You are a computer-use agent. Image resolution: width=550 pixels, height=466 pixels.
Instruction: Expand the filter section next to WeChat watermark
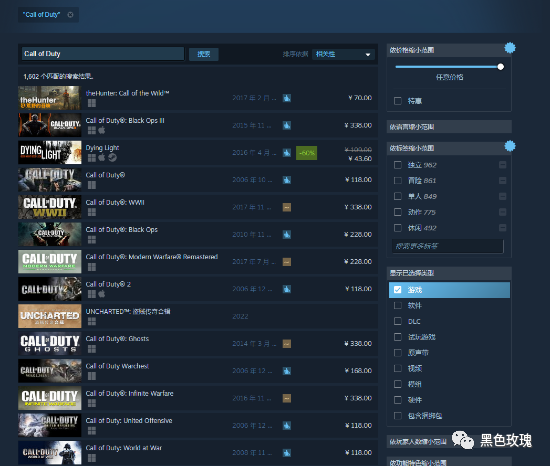point(417,442)
